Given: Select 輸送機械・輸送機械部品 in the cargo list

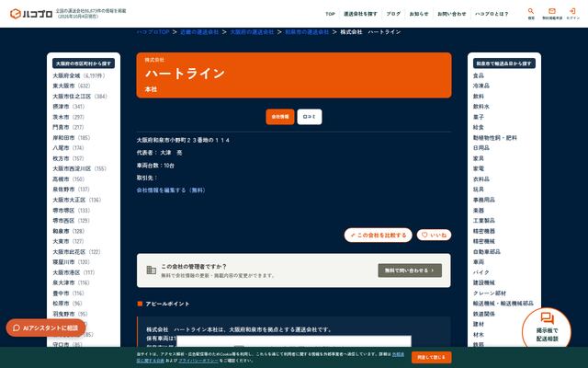Looking at the screenshot, I should coord(503,304).
